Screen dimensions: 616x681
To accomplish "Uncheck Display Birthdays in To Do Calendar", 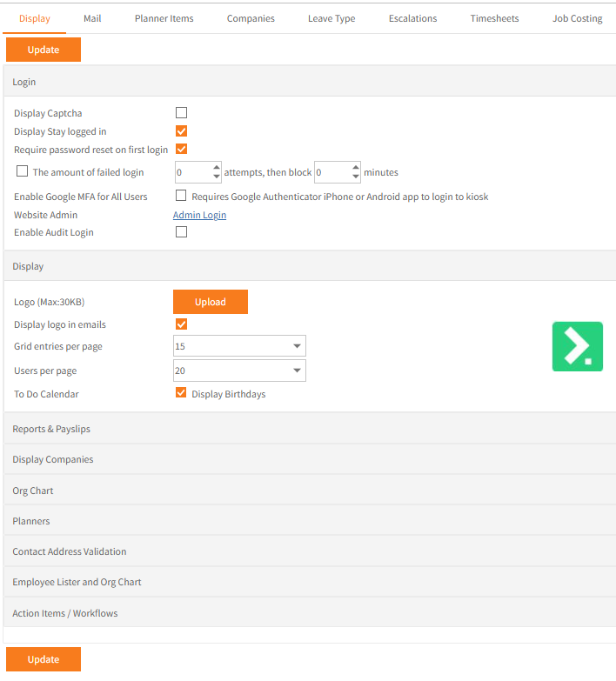I will point(182,393).
